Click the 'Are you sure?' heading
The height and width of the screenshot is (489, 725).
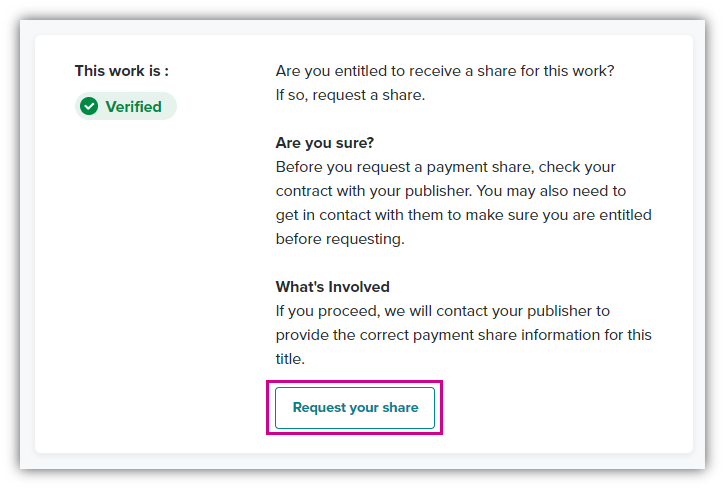click(x=325, y=143)
